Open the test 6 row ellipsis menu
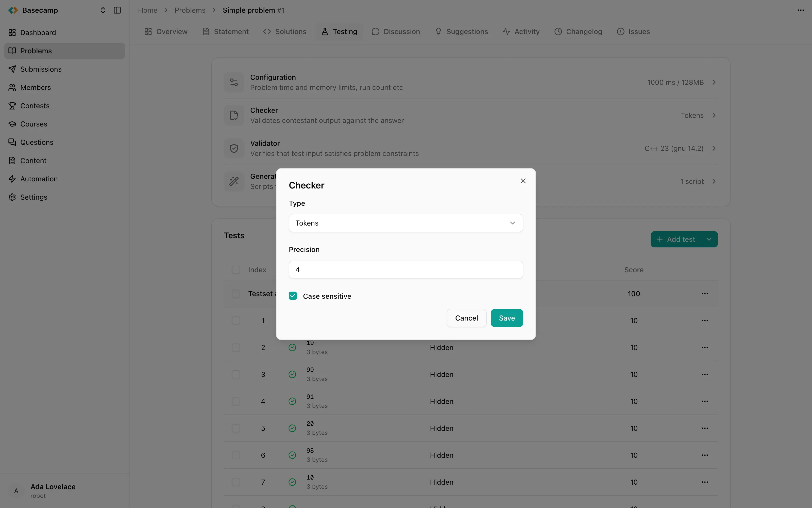Viewport: 812px width, 508px height. [705, 455]
